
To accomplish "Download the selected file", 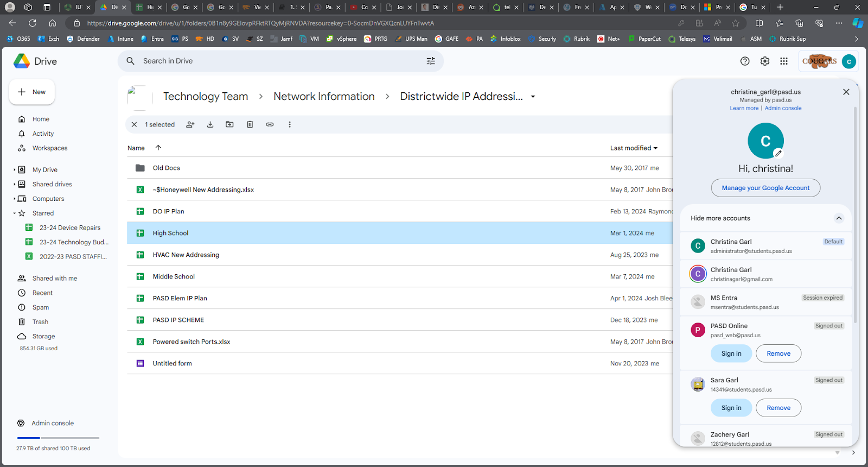I will tap(210, 124).
